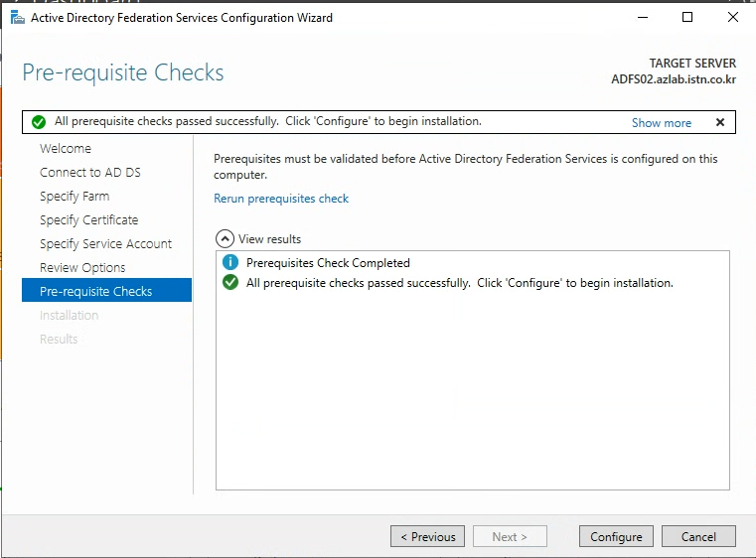Cancel the configuration wizard

point(698,536)
